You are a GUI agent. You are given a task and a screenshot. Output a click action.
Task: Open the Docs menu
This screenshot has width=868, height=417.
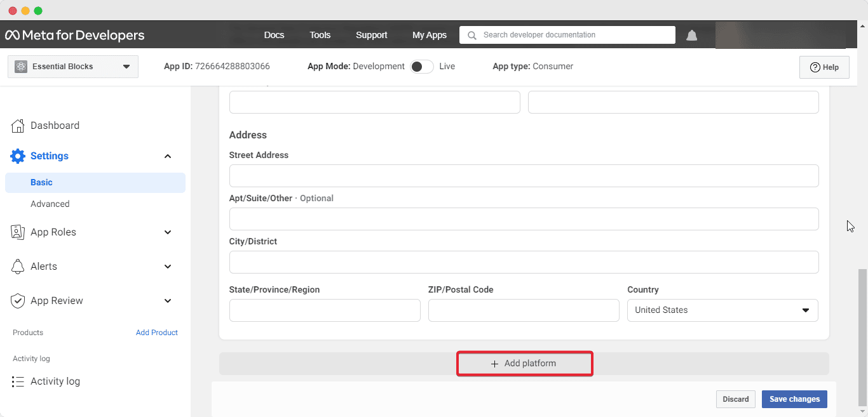coord(274,35)
